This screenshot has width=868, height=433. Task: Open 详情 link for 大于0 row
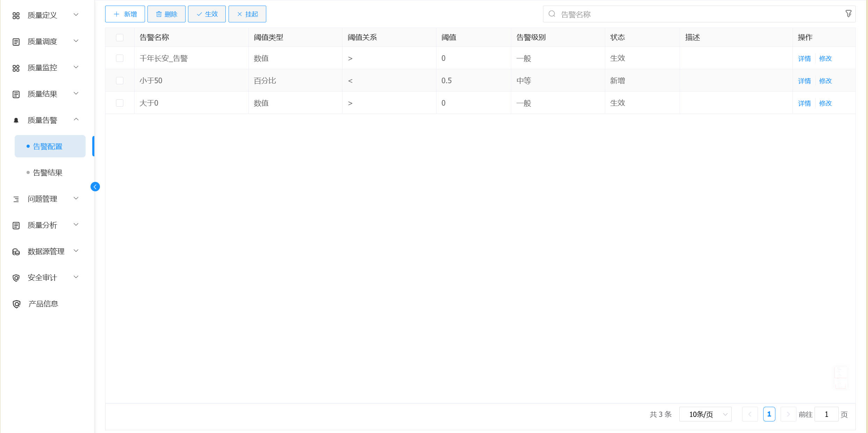tap(804, 103)
